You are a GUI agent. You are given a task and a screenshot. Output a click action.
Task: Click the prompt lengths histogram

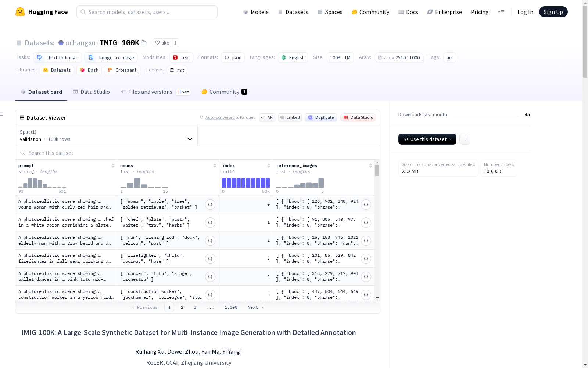pyautogui.click(x=42, y=183)
